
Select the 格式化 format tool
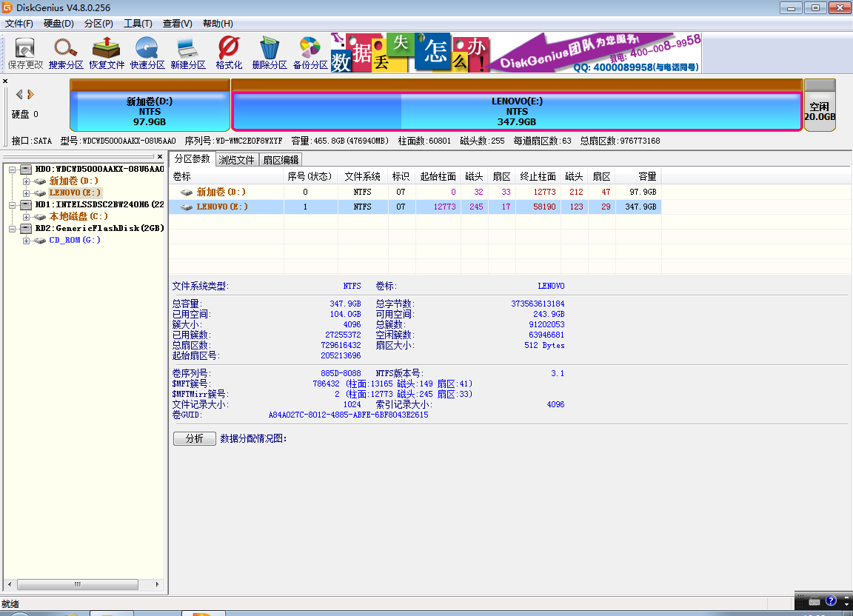pos(229,53)
